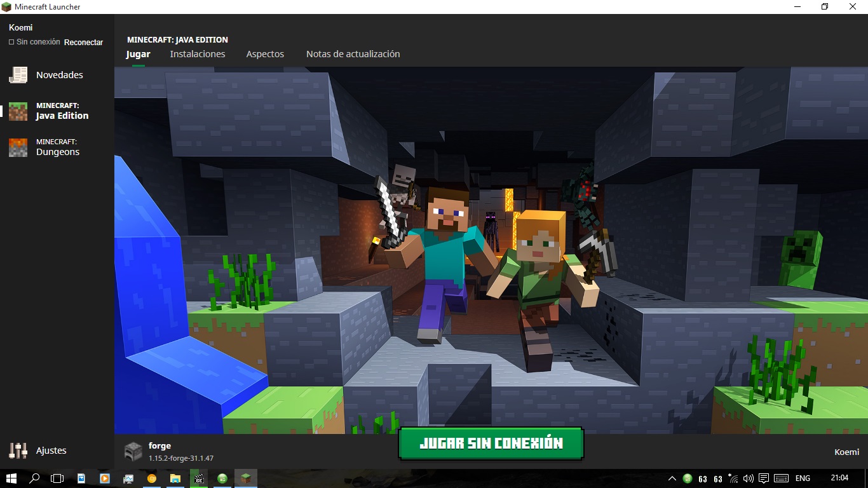Select Minecraft Java Edition in sidebar

point(57,111)
